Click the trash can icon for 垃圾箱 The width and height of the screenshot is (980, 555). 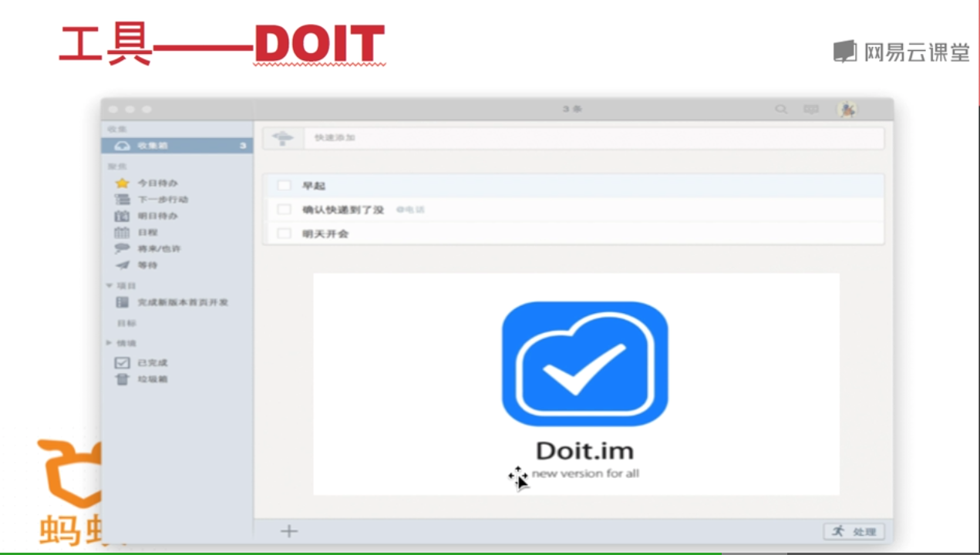coord(122,379)
